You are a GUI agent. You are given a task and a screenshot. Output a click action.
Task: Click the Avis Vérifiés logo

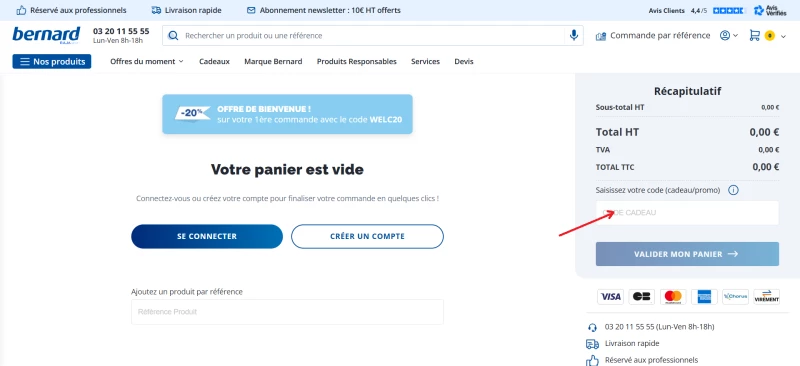pyautogui.click(x=770, y=10)
